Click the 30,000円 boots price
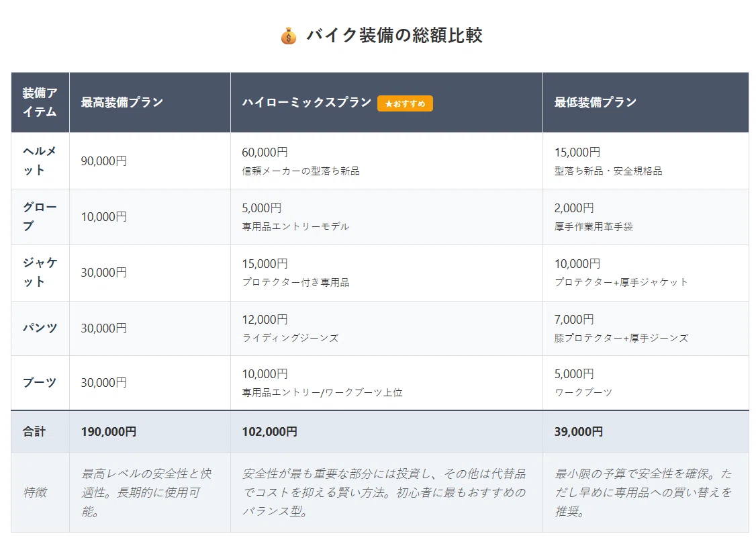Image resolution: width=756 pixels, height=540 pixels. coord(103,383)
